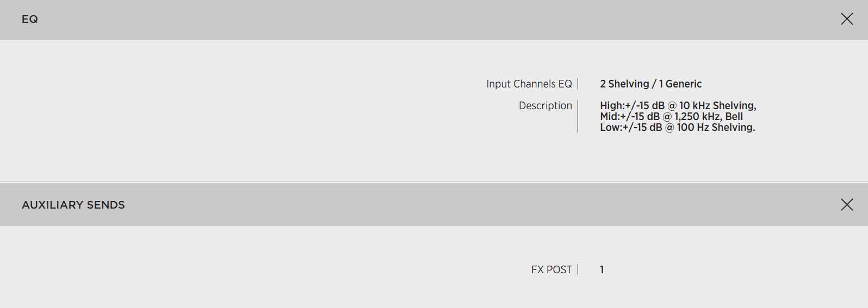Close the Auxiliary Sends section X icon
Image resolution: width=868 pixels, height=308 pixels.
(x=846, y=205)
